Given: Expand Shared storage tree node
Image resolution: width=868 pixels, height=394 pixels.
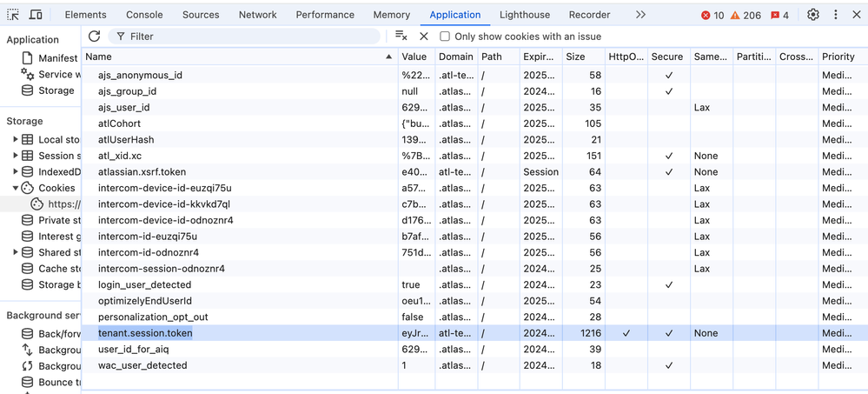Looking at the screenshot, I should tap(16, 253).
